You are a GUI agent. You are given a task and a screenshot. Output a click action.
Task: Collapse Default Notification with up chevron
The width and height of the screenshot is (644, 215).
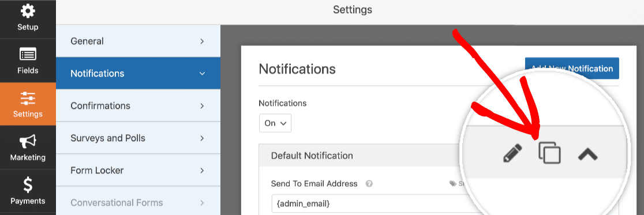click(587, 154)
